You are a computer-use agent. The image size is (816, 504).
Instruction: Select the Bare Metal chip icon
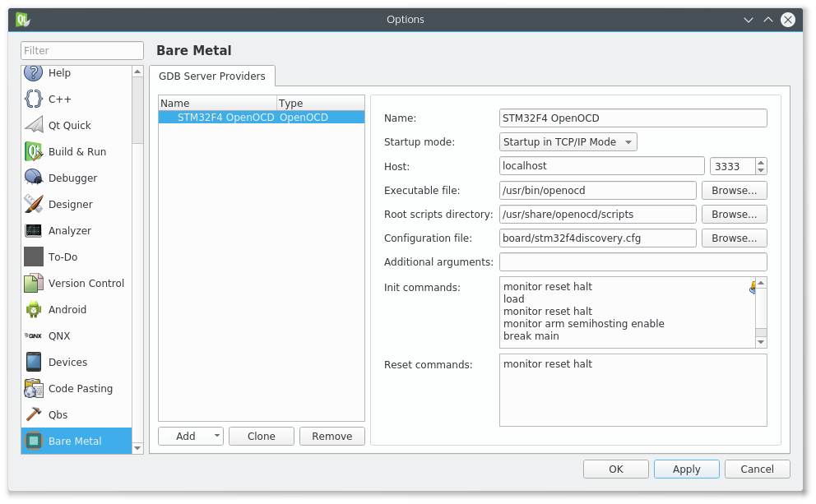(x=33, y=441)
